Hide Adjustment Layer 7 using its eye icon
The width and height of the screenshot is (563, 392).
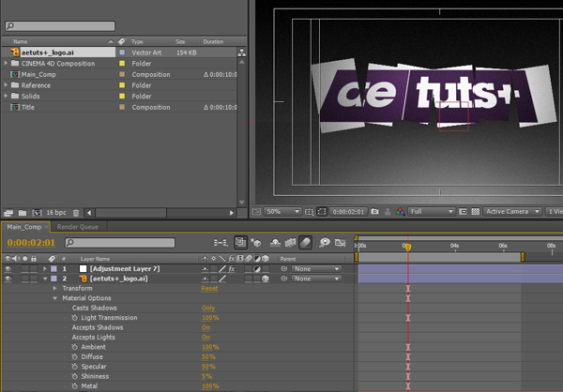tap(8, 268)
